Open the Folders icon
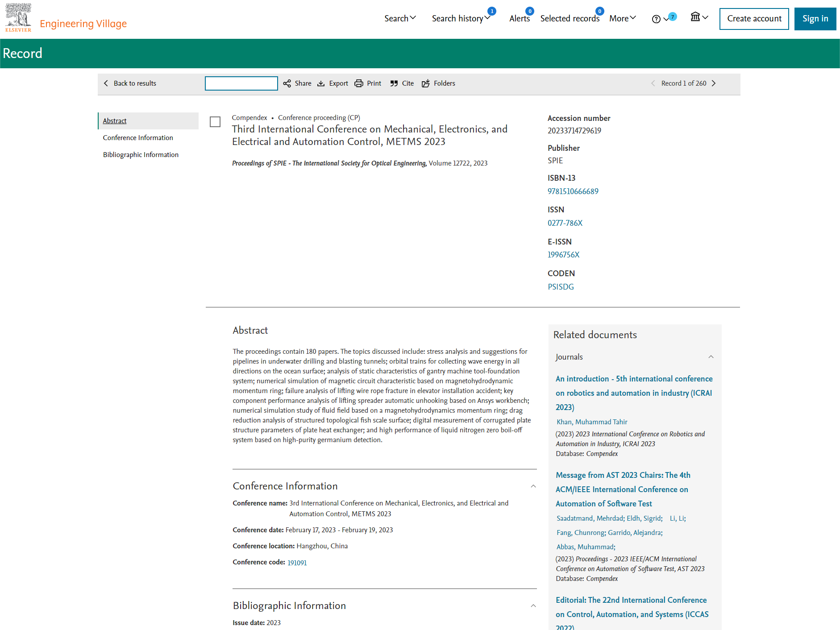The image size is (840, 630). click(426, 83)
